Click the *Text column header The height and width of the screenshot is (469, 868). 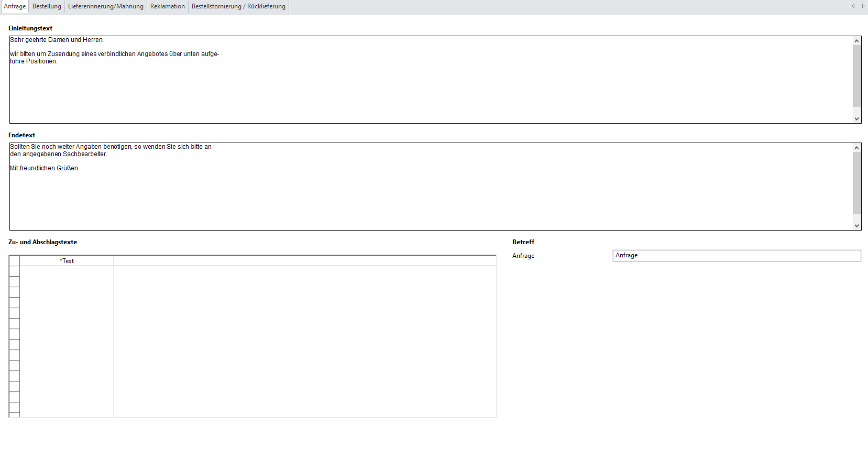pos(67,261)
